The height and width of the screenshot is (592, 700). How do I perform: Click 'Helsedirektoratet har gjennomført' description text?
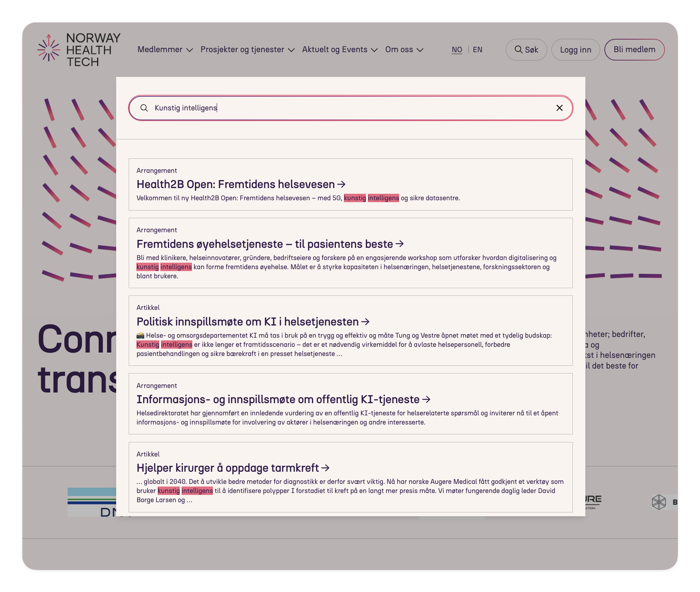(347, 418)
